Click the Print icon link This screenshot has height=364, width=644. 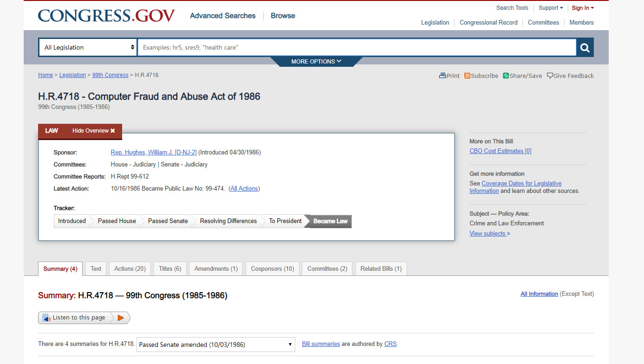pyautogui.click(x=449, y=76)
